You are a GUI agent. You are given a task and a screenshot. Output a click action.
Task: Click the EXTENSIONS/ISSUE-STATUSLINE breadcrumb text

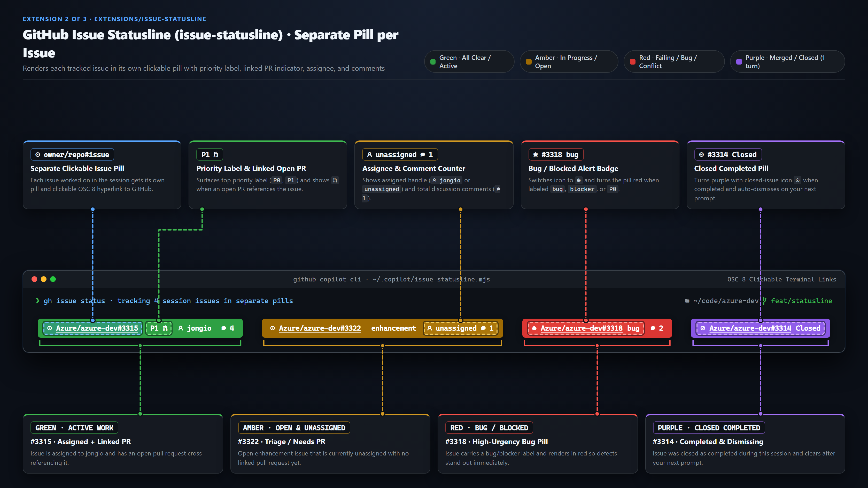pos(150,19)
